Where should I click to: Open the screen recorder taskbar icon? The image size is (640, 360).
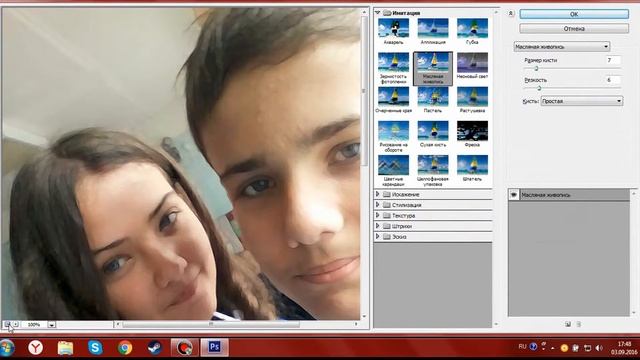pyautogui.click(x=184, y=347)
